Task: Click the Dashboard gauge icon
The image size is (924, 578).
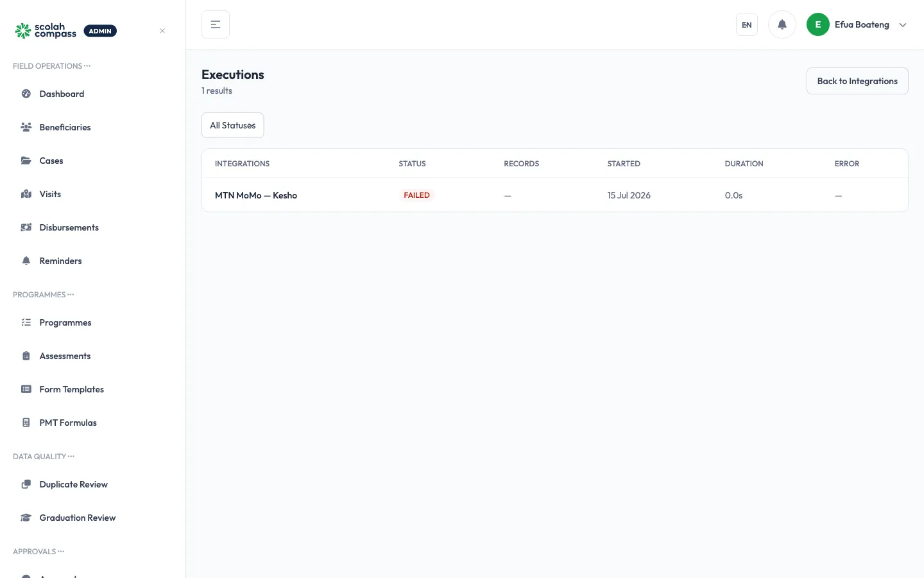Action: tap(26, 94)
